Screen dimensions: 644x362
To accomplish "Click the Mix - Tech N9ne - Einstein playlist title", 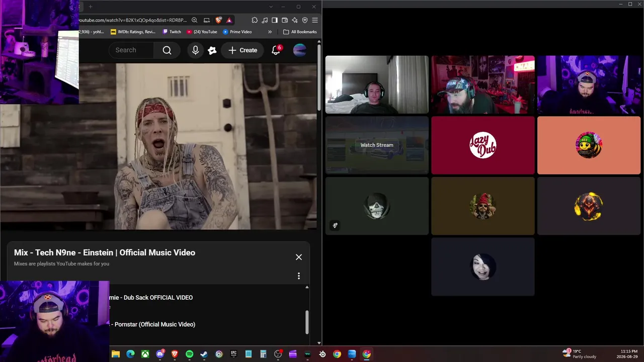I will (105, 252).
